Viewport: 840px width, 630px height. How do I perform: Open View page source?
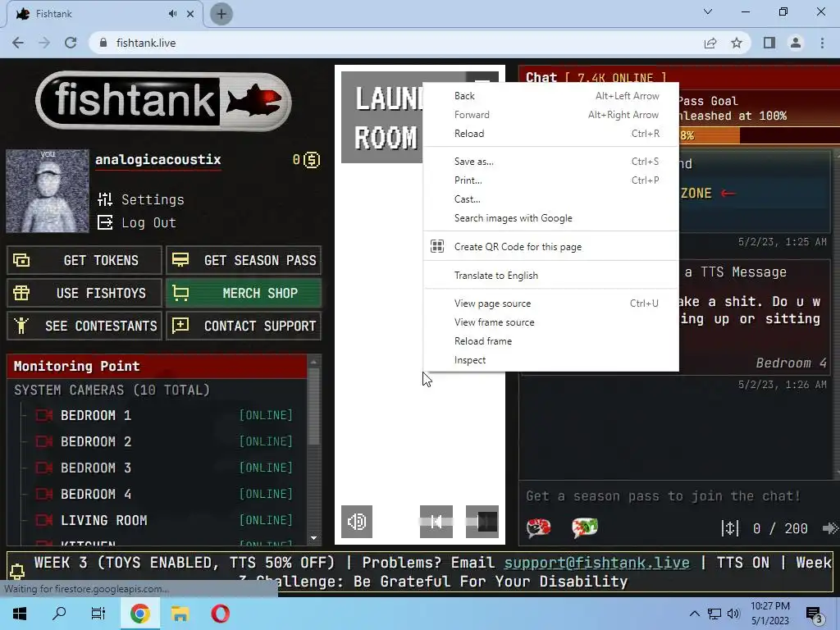[550, 304]
